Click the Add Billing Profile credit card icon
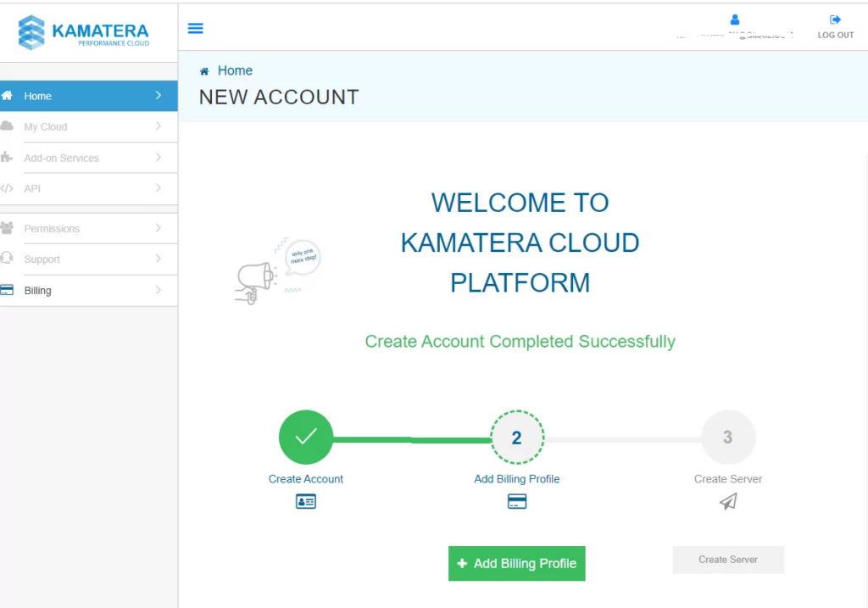This screenshot has height=608, width=868. (517, 501)
